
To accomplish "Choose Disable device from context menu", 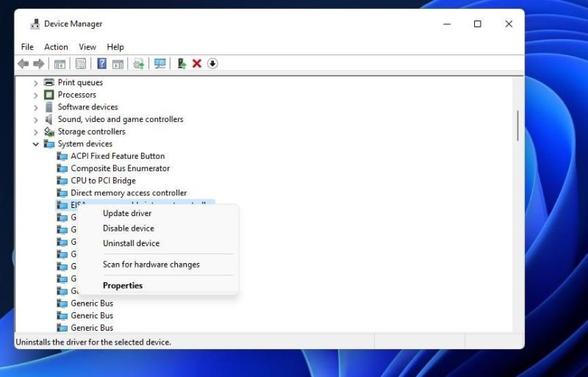I will pos(129,229).
